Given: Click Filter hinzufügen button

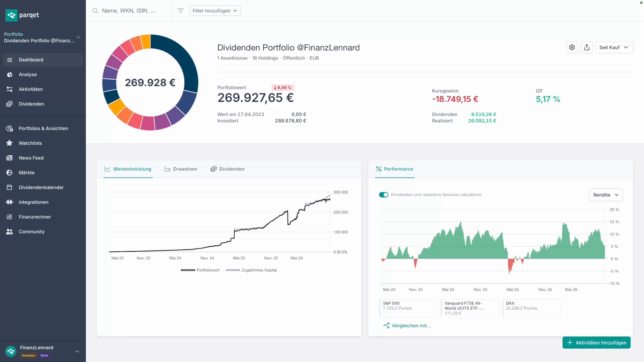Looking at the screenshot, I should pyautogui.click(x=215, y=11).
